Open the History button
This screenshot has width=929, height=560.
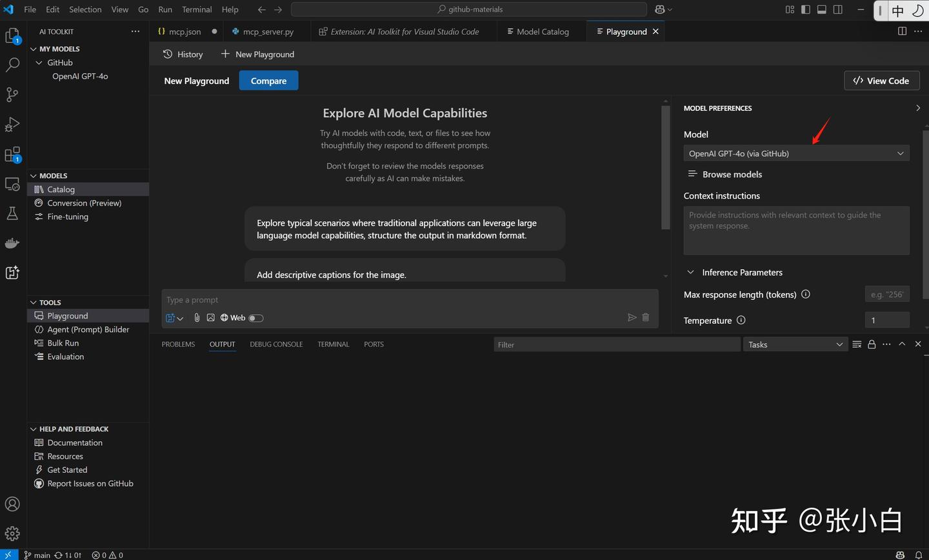[x=183, y=54]
